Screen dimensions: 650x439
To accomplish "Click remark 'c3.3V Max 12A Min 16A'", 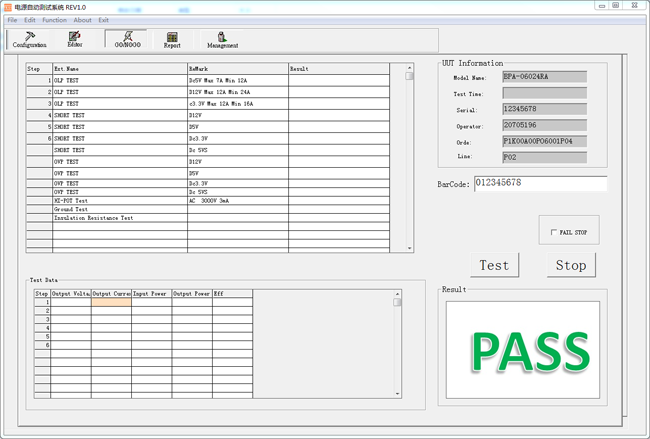I will pos(221,104).
